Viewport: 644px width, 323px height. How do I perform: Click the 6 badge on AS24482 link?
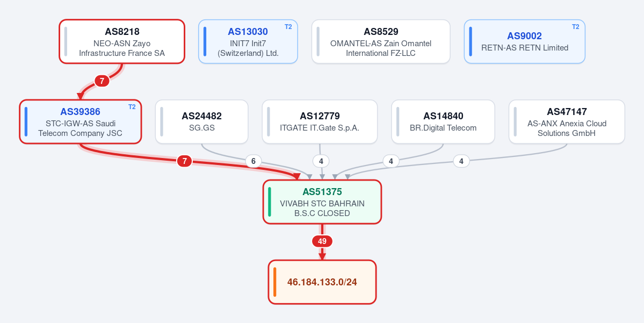pyautogui.click(x=254, y=161)
